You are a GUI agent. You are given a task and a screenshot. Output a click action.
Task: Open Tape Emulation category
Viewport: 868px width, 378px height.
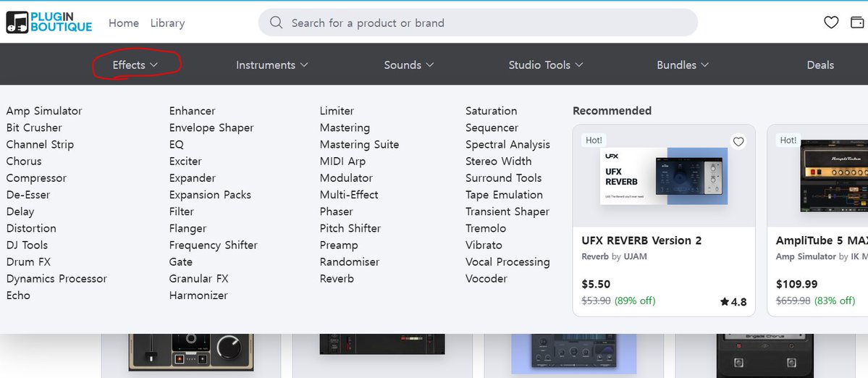point(504,195)
